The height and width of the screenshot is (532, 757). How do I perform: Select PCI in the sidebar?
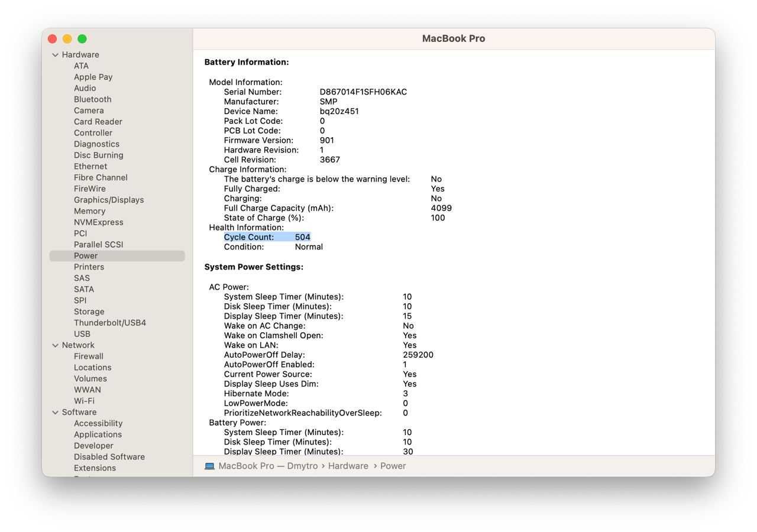click(x=80, y=233)
